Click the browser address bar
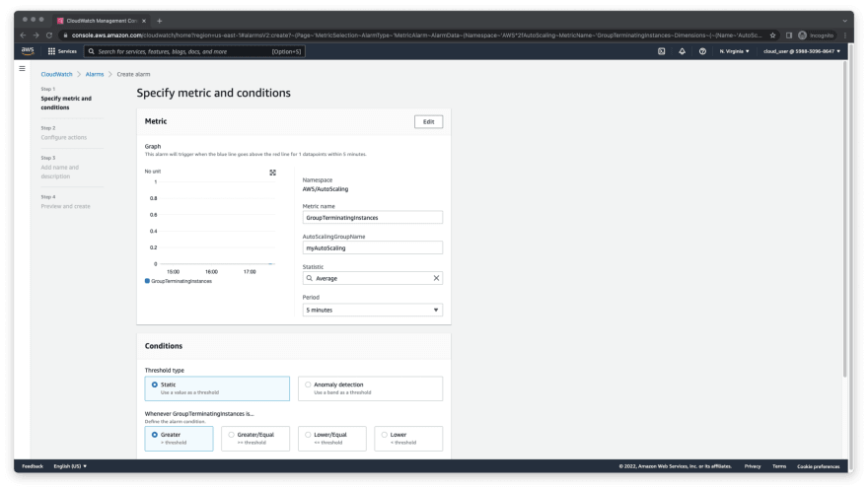 coord(415,35)
